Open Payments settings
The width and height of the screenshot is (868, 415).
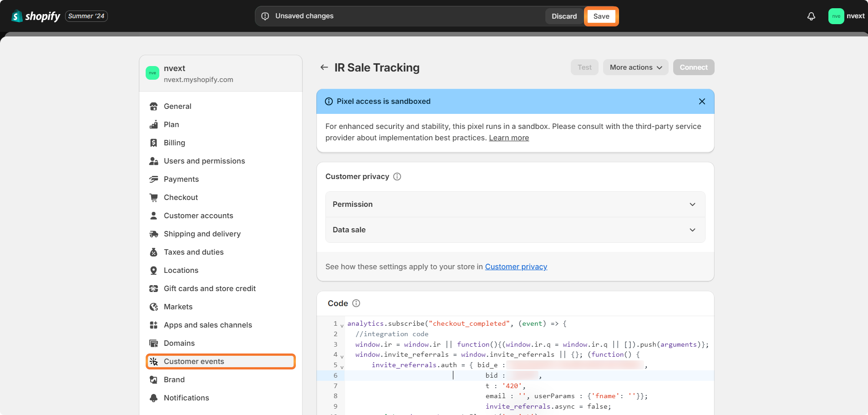221,179
